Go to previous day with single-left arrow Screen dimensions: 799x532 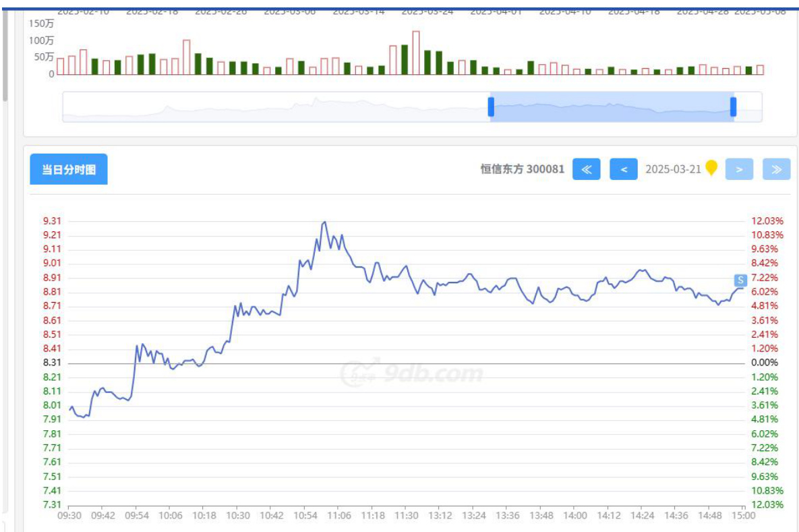click(624, 169)
